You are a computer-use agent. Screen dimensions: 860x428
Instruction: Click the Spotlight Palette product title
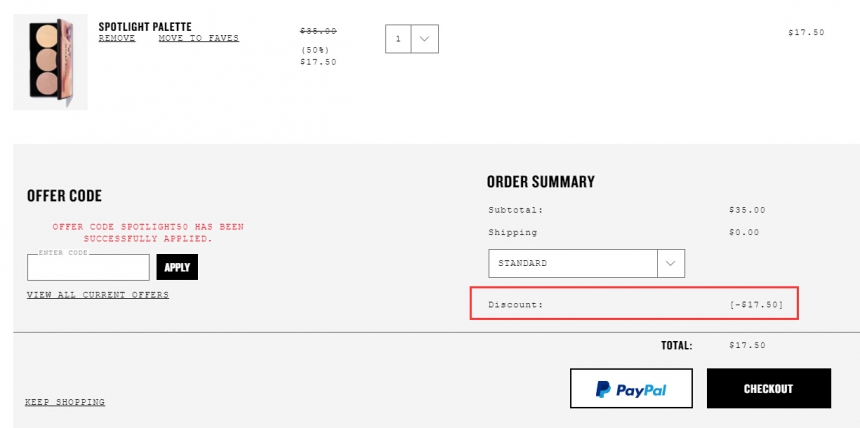145,27
